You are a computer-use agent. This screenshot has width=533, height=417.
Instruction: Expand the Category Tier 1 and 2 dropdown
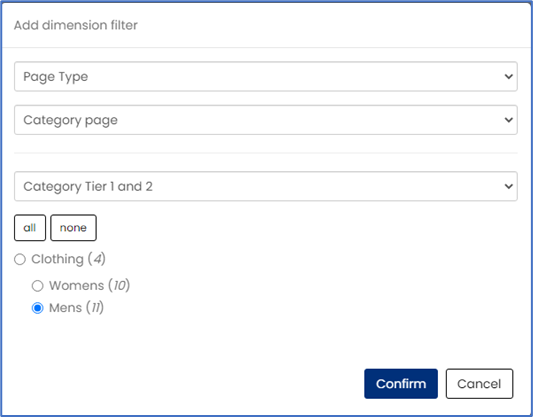coord(265,186)
